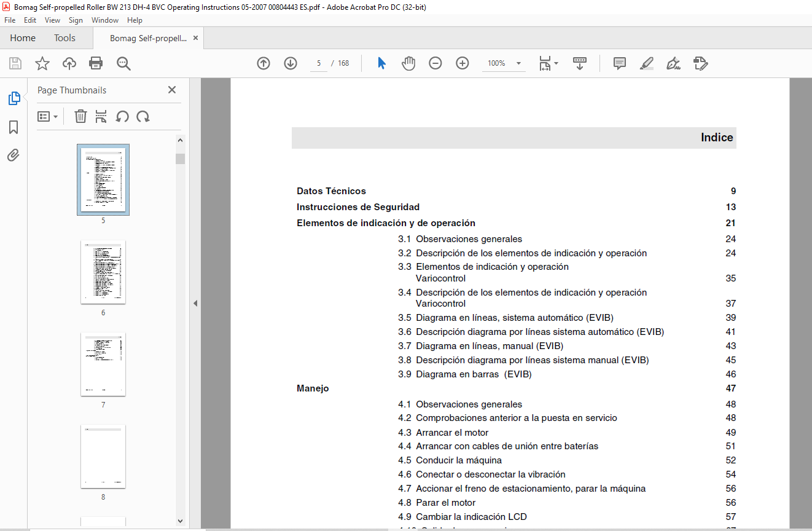812x531 pixels.
Task: Click the zoom in plus button
Action: click(x=463, y=63)
